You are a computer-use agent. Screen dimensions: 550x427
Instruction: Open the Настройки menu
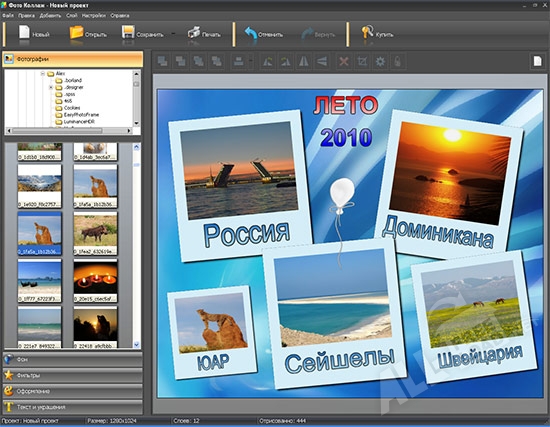click(94, 15)
